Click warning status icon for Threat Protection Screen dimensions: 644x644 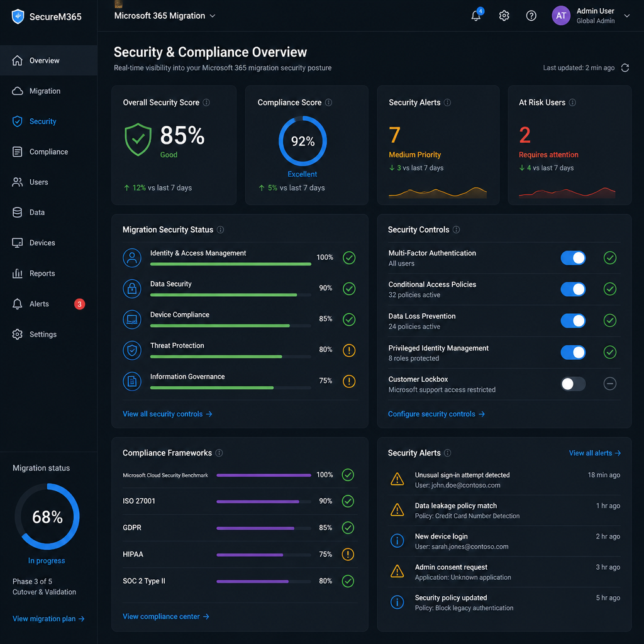tap(349, 350)
